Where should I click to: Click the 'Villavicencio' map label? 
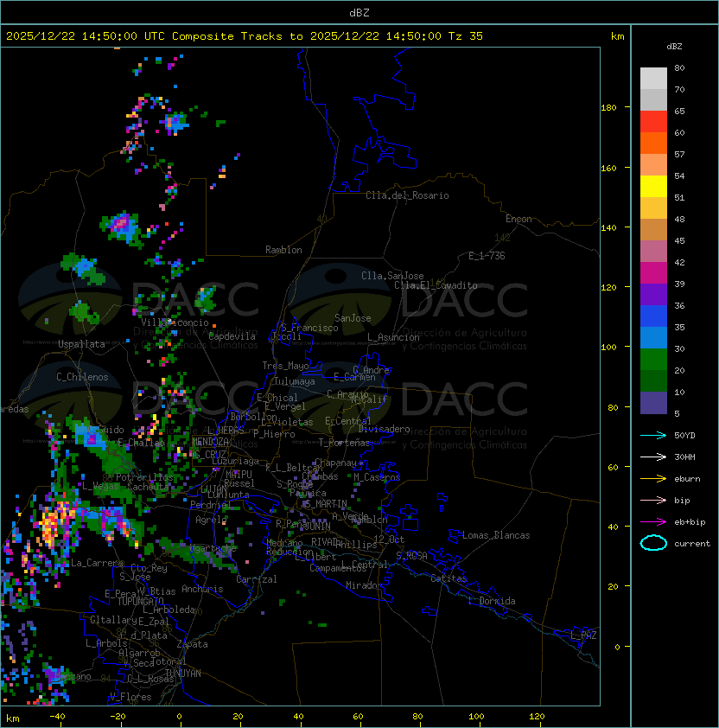pos(175,322)
